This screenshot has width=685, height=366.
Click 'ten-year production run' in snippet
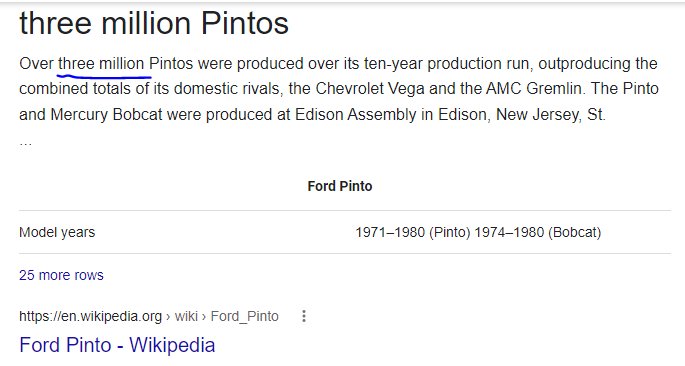(446, 64)
